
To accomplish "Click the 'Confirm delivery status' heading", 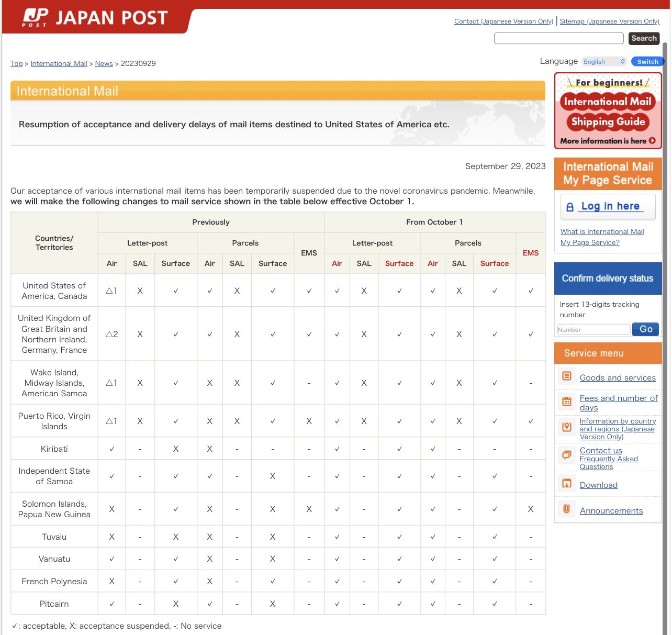I will coord(607,278).
